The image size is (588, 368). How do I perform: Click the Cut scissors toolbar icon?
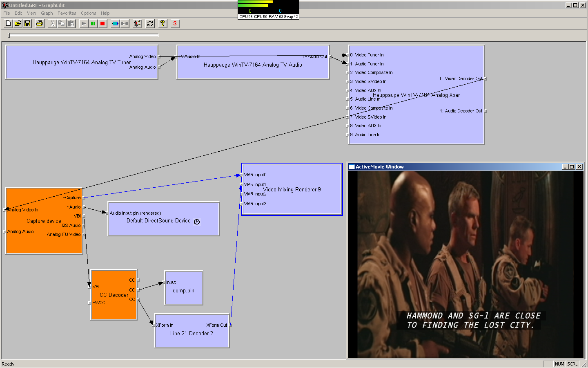coord(52,23)
